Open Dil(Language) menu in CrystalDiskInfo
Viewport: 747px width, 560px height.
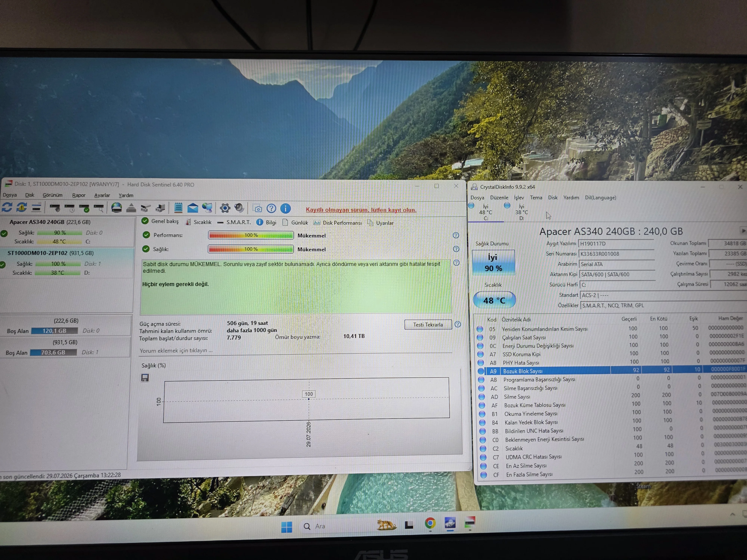click(x=600, y=197)
